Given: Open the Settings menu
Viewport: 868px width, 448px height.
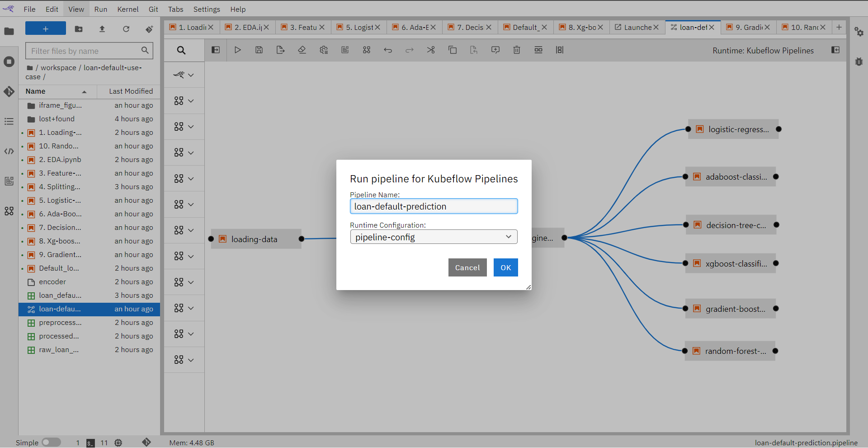Looking at the screenshot, I should [x=207, y=9].
